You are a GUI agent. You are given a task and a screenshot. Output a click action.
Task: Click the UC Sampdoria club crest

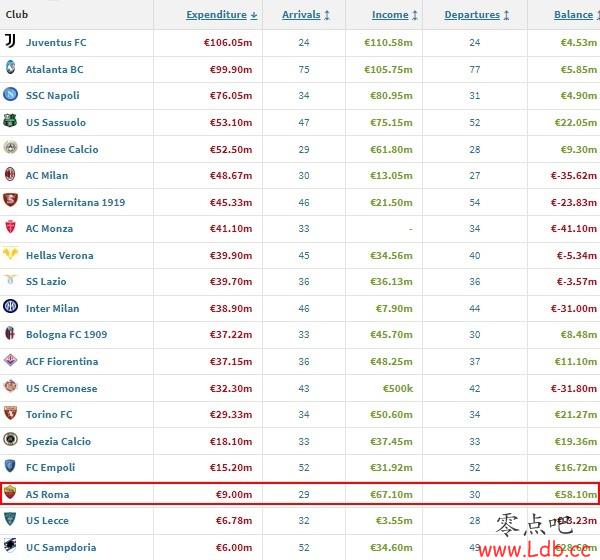(x=10, y=545)
